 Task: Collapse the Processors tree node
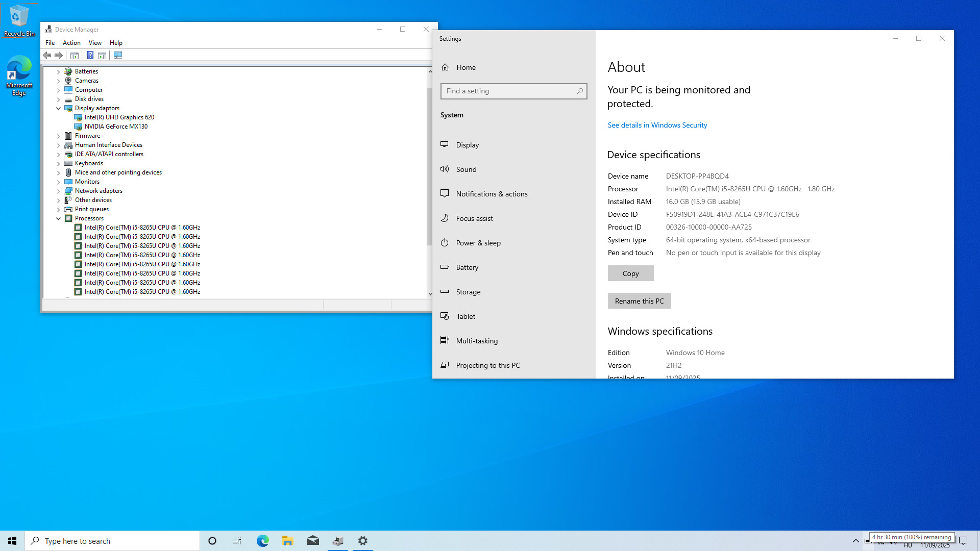[58, 218]
